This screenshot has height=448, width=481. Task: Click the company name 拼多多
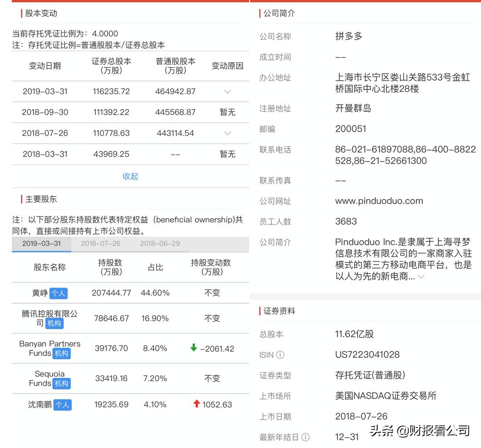[349, 36]
